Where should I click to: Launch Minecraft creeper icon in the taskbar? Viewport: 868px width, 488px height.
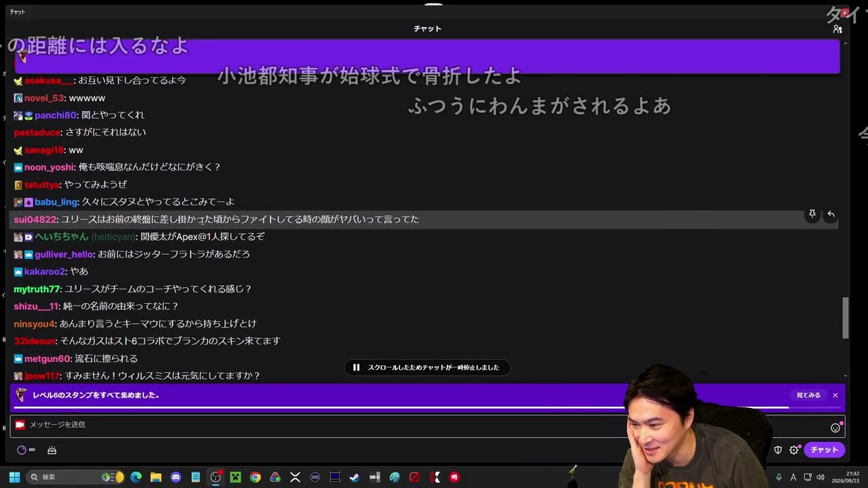click(x=235, y=477)
